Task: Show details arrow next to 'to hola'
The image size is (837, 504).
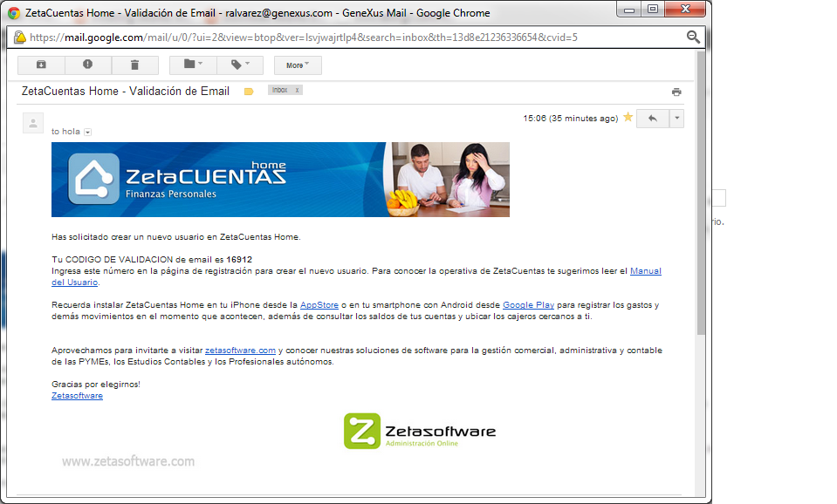Action: pyautogui.click(x=88, y=133)
